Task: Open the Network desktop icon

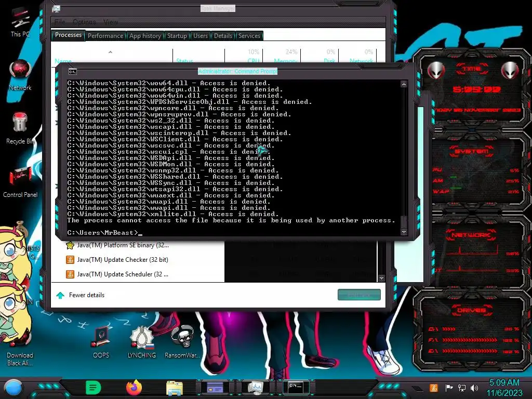Action: click(x=20, y=75)
